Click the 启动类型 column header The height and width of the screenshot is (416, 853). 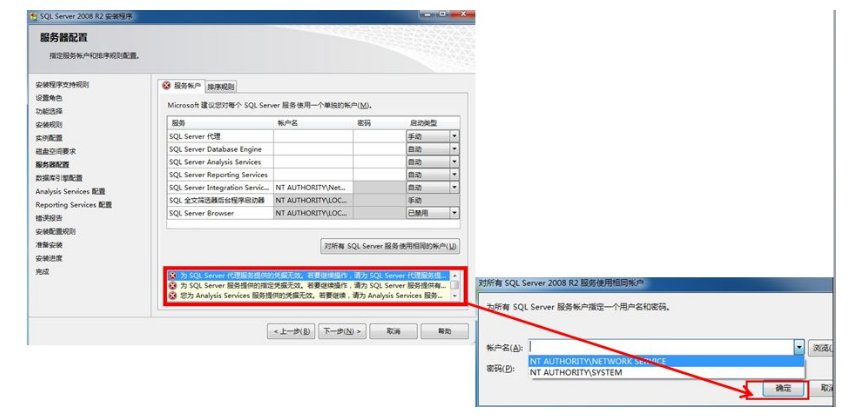click(433, 123)
